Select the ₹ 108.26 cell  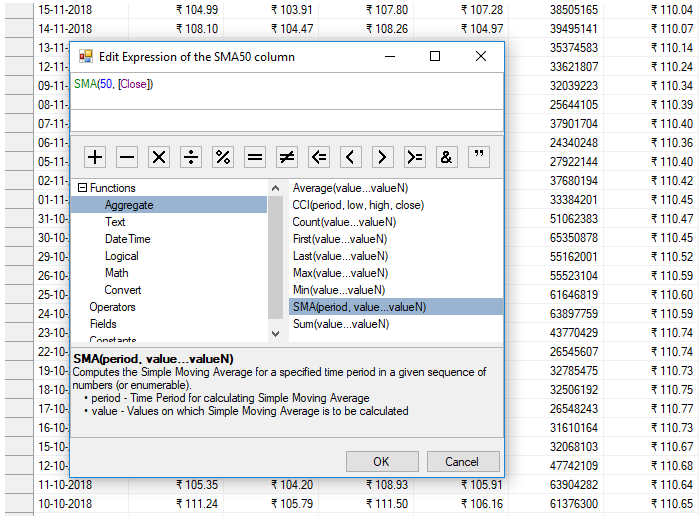[366, 29]
